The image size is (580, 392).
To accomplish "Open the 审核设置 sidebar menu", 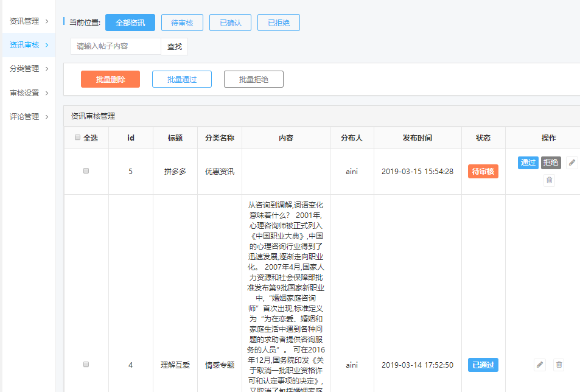I will click(29, 93).
